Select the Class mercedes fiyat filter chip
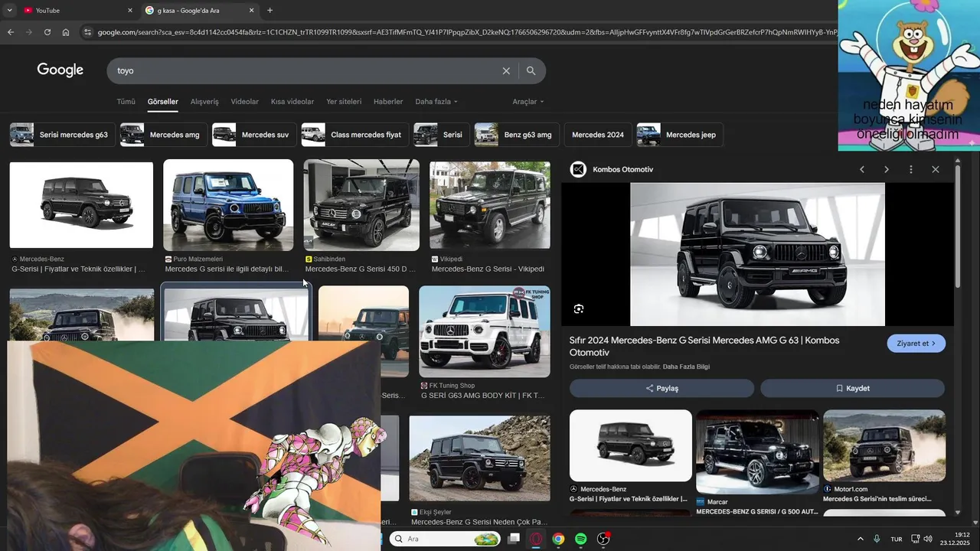 355,135
